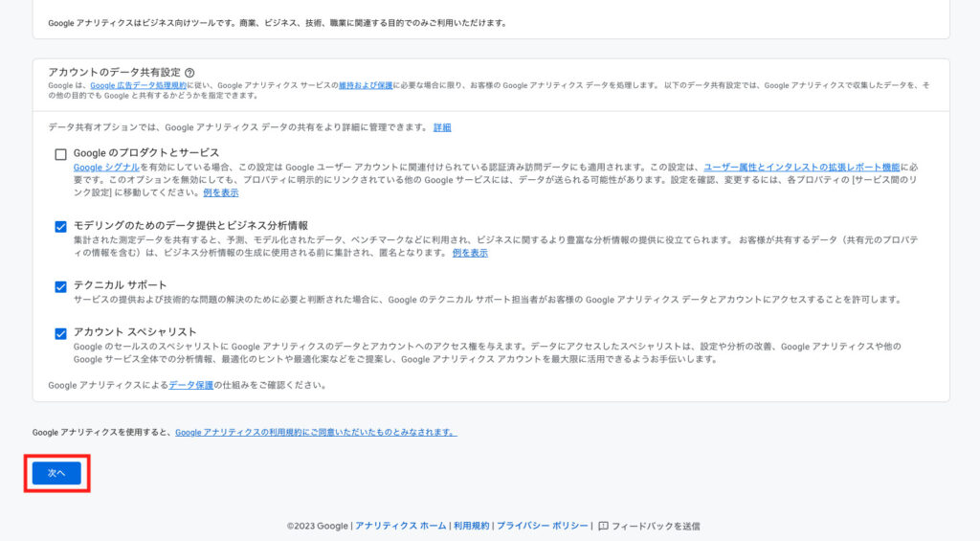The width and height of the screenshot is (980, 541).
Task: Open the Google シグナル link
Action: (106, 167)
